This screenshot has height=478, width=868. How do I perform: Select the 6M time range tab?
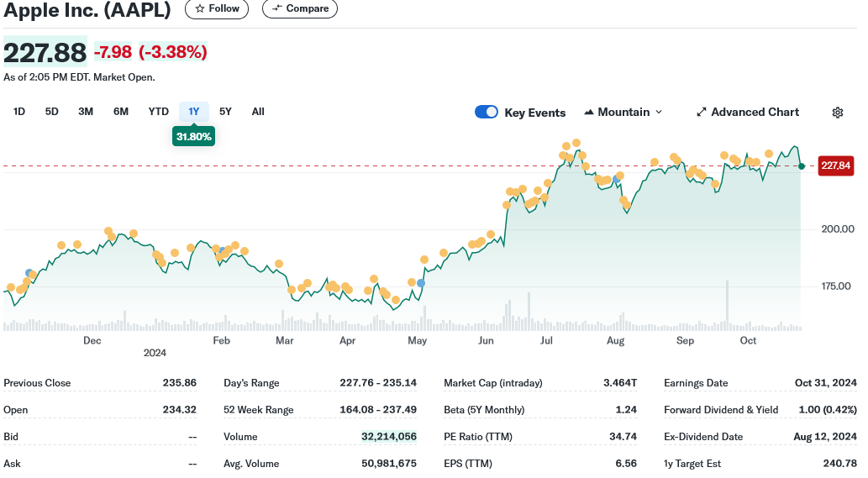[121, 112]
